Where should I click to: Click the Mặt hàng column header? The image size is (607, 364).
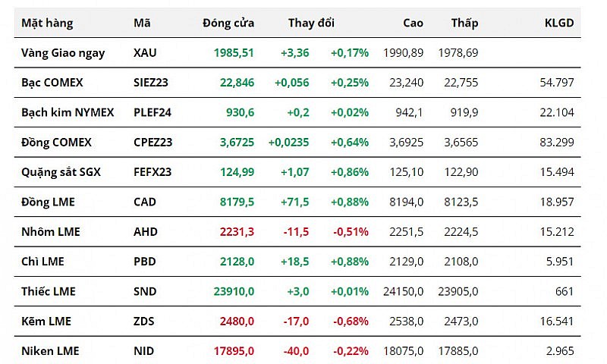click(x=47, y=23)
